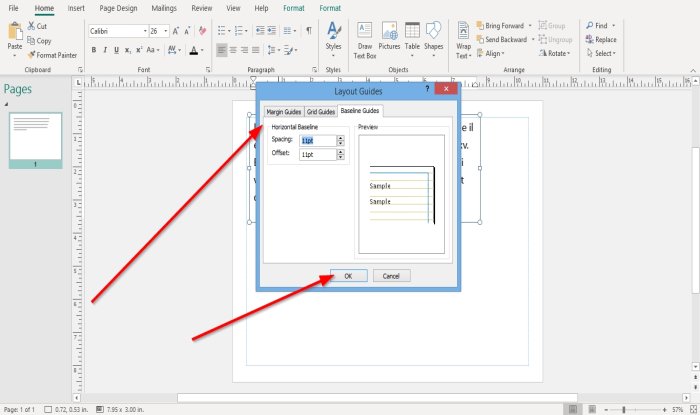700x415 pixels.
Task: Click the dialog Help question mark
Action: point(427,88)
